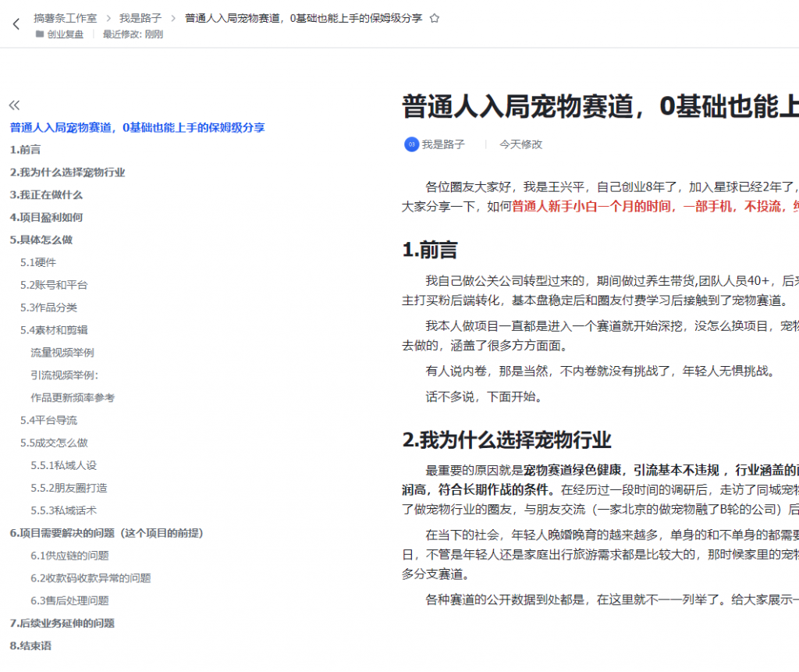Navigate to 8.结束语 outline item

(30, 646)
